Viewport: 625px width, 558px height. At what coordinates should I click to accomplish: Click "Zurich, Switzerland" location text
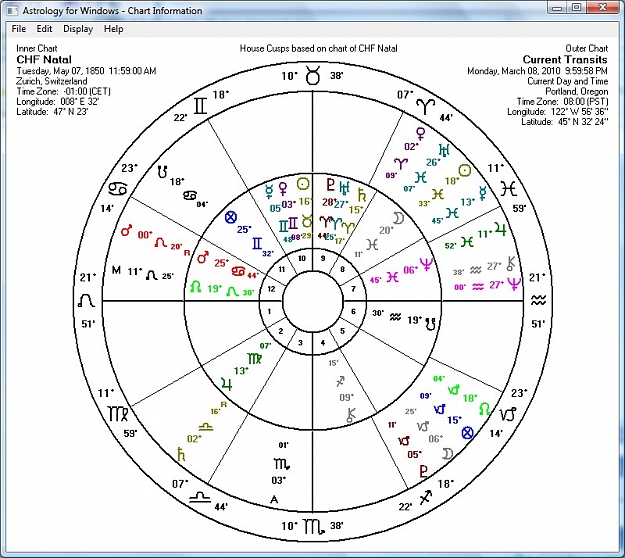[x=51, y=81]
